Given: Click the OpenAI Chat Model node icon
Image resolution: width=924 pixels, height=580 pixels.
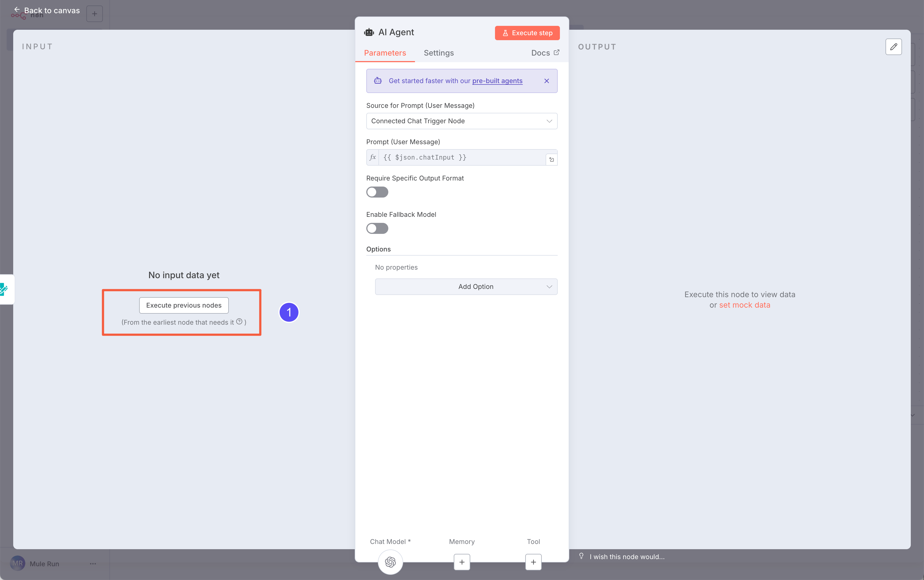Looking at the screenshot, I should pos(390,562).
